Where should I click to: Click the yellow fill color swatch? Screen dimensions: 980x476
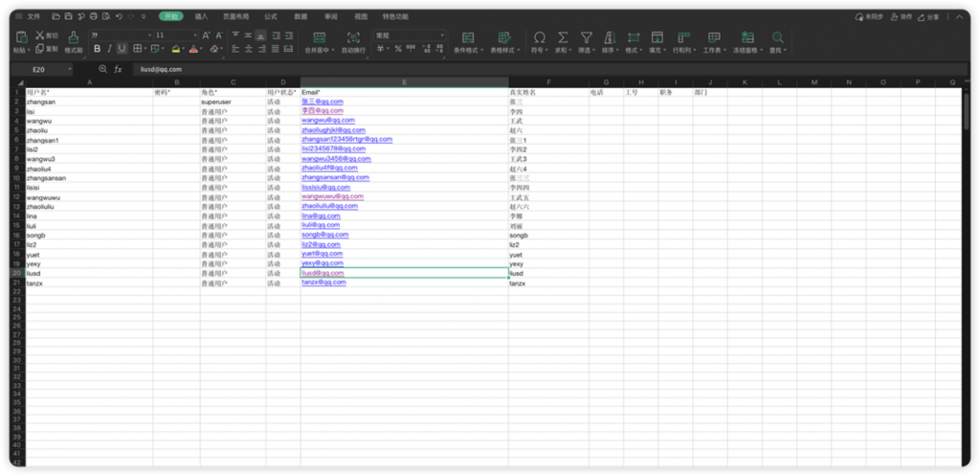click(x=176, y=49)
